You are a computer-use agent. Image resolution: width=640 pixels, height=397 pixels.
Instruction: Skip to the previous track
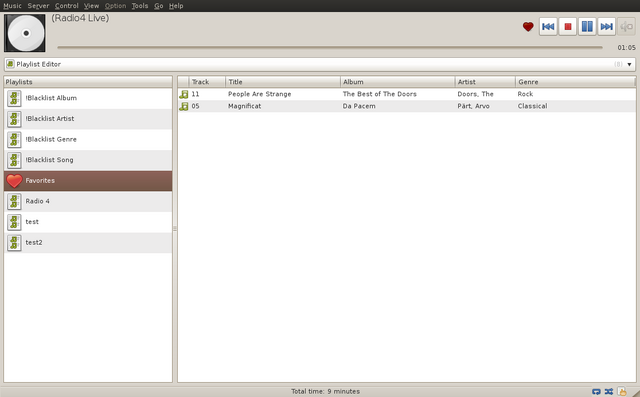coord(548,27)
